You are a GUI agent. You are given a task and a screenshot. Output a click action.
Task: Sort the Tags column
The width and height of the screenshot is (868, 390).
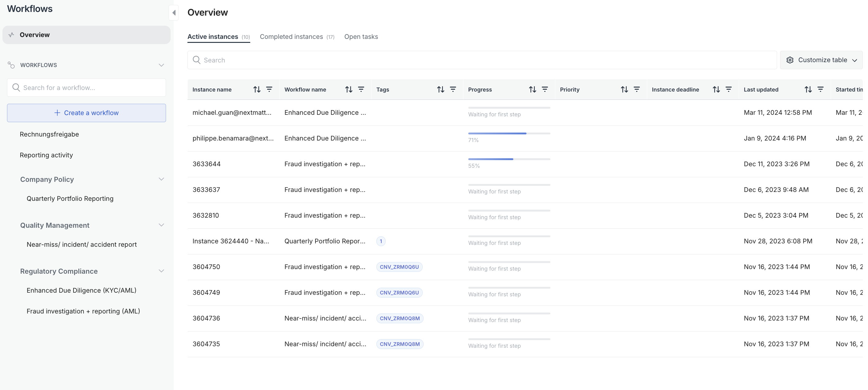click(440, 89)
